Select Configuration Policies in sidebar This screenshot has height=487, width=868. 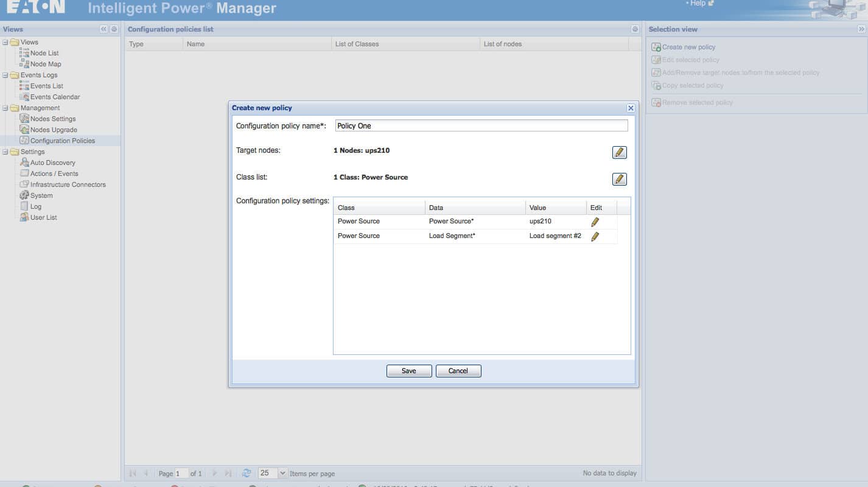(x=63, y=141)
